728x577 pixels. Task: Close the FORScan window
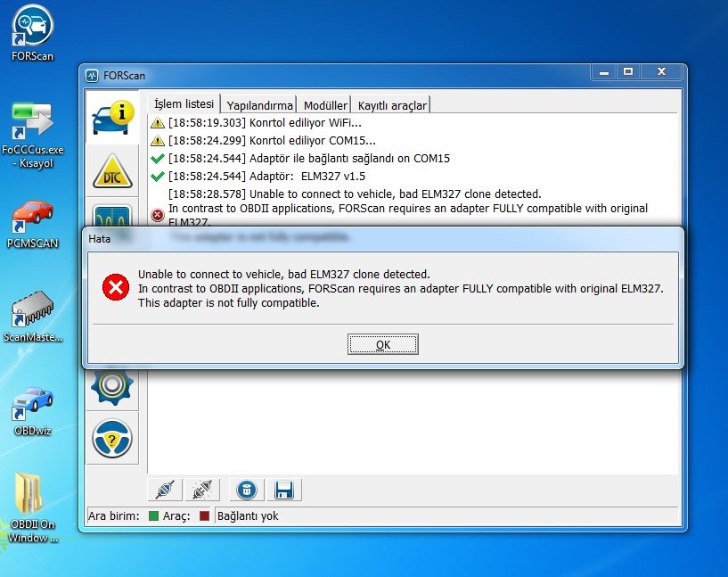click(661, 72)
